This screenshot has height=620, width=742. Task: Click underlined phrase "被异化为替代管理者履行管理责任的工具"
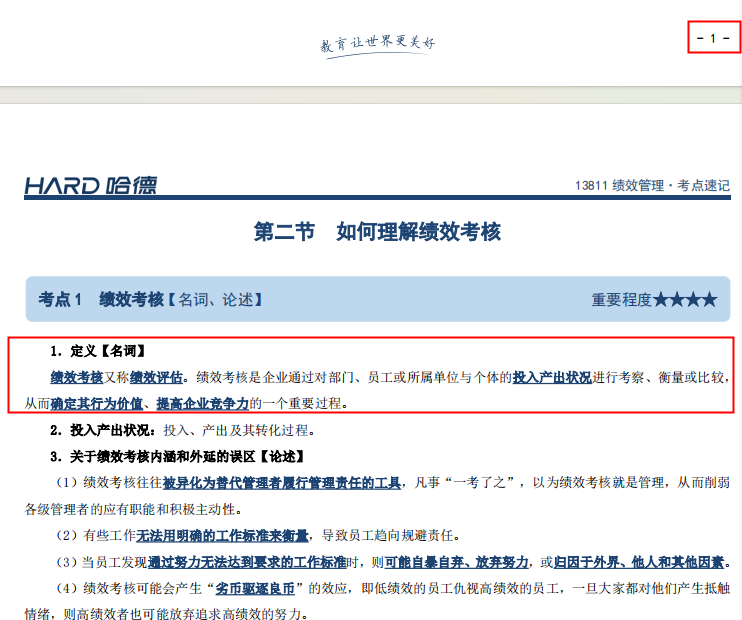click(282, 483)
